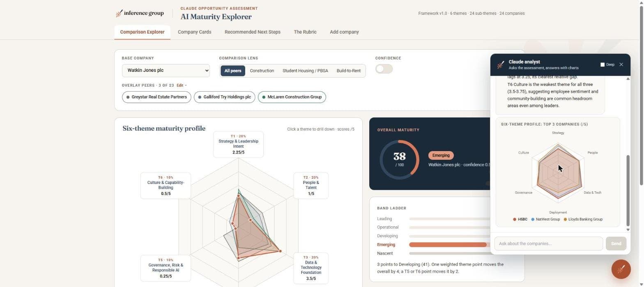Toggle the Confidence switch
Screen dimensions: 644x287
coord(384,69)
